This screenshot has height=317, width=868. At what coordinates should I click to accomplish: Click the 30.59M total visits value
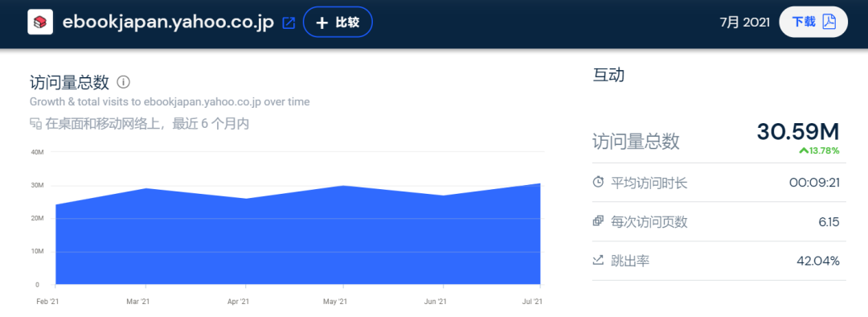798,132
